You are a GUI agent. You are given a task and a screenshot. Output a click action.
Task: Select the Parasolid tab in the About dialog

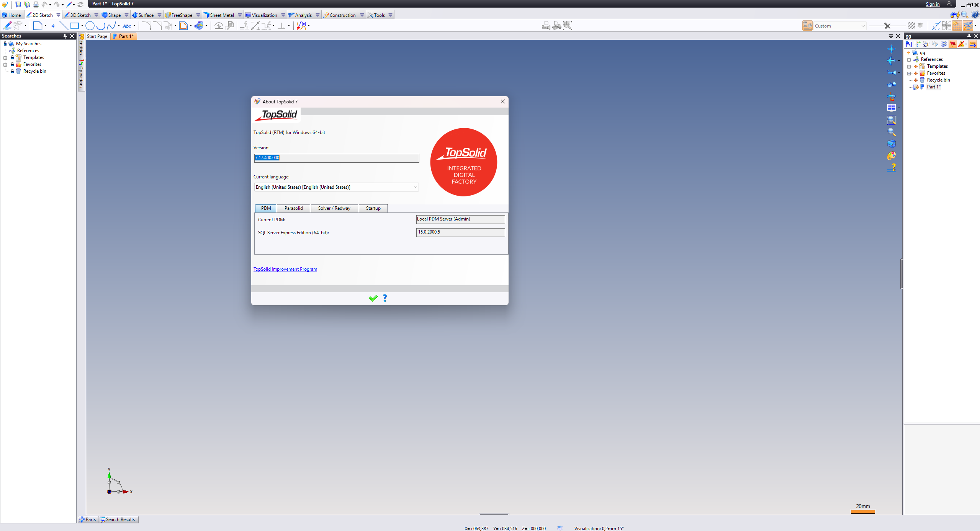click(294, 208)
